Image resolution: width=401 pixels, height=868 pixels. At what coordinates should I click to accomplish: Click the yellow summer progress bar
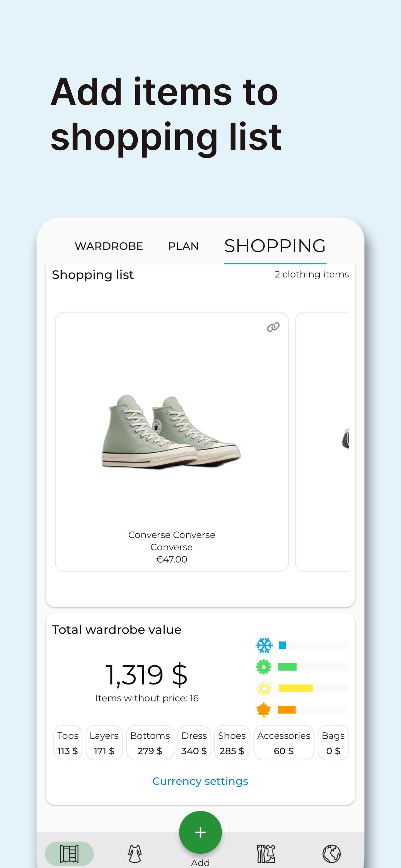(296, 688)
